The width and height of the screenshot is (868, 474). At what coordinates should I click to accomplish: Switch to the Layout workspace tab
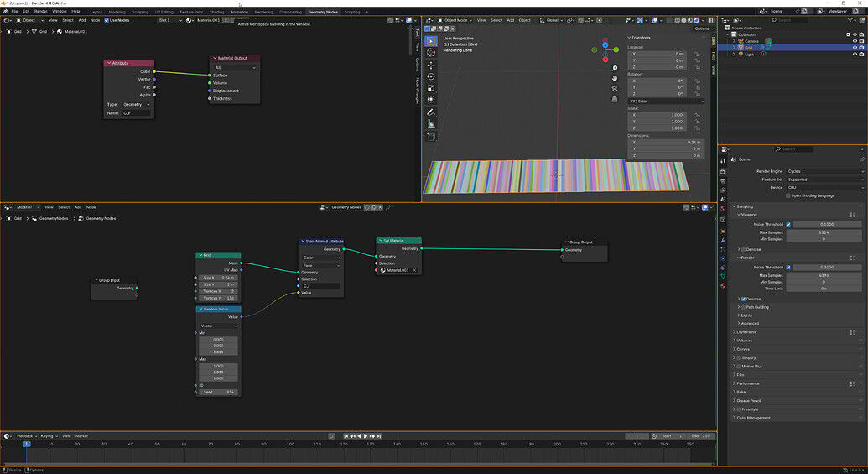tap(96, 12)
